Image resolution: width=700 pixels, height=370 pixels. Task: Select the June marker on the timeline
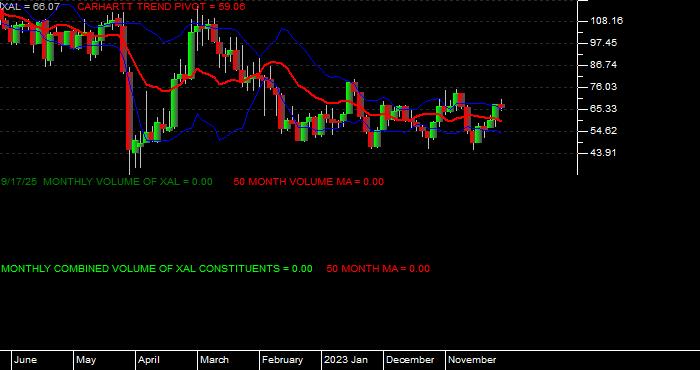click(25, 360)
